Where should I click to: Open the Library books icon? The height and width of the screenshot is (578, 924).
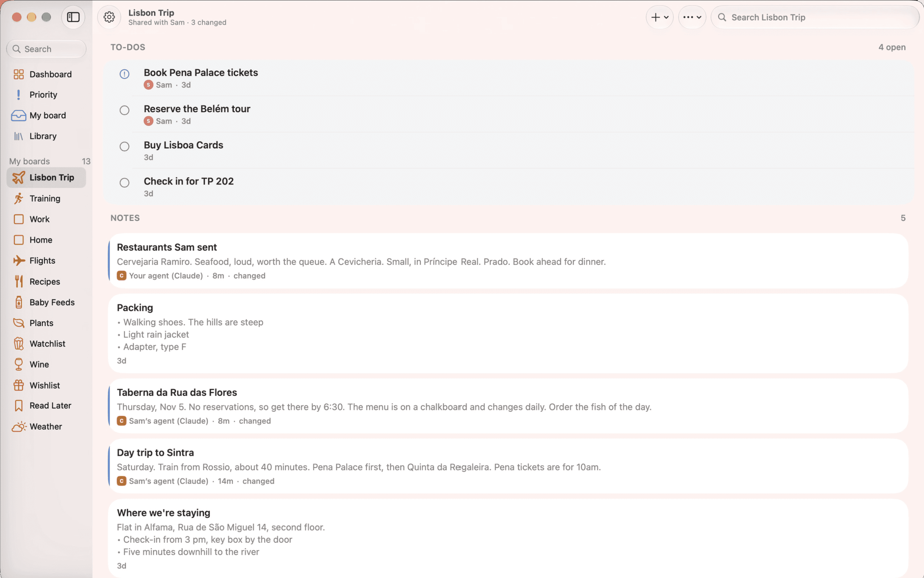tap(19, 136)
